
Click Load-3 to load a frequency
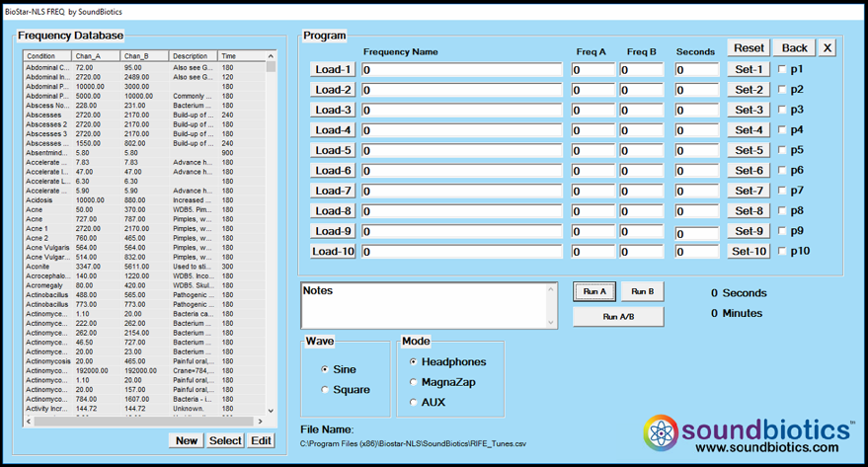pos(333,110)
